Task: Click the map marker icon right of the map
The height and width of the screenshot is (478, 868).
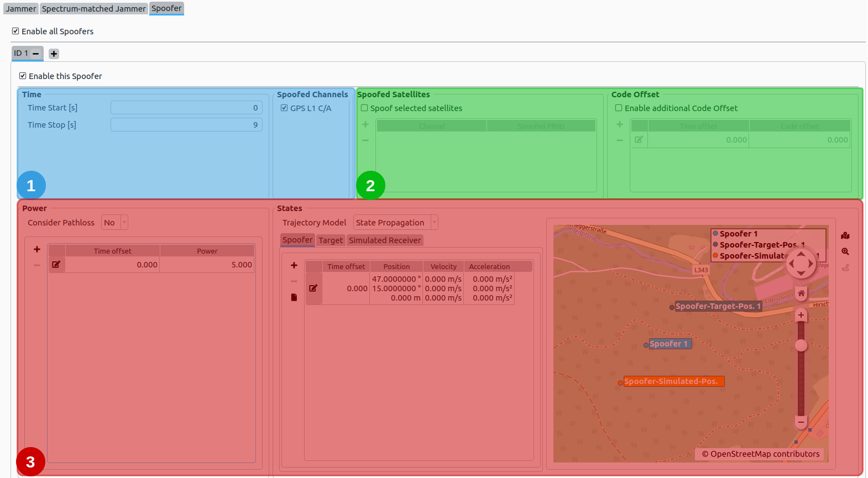Action: point(845,235)
